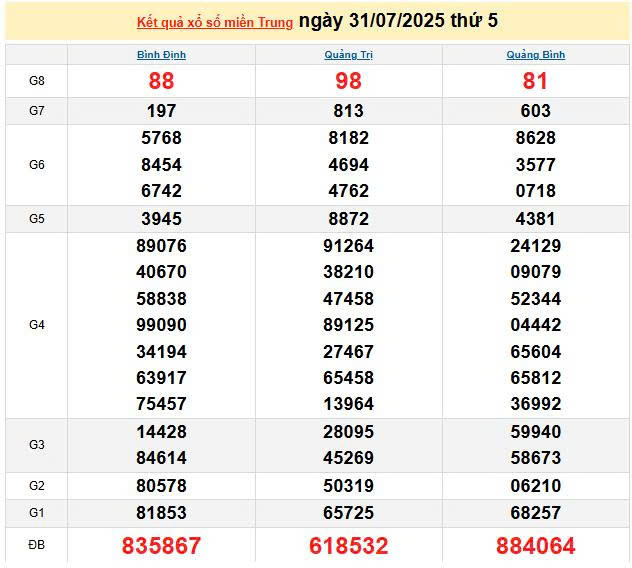
Task: Select G7 number 813
Action: coord(349,111)
